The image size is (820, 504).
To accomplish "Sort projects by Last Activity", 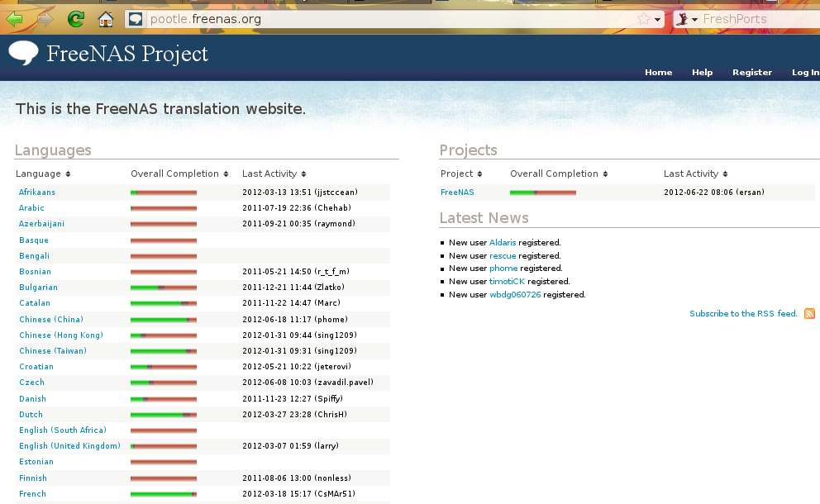I will coord(695,174).
